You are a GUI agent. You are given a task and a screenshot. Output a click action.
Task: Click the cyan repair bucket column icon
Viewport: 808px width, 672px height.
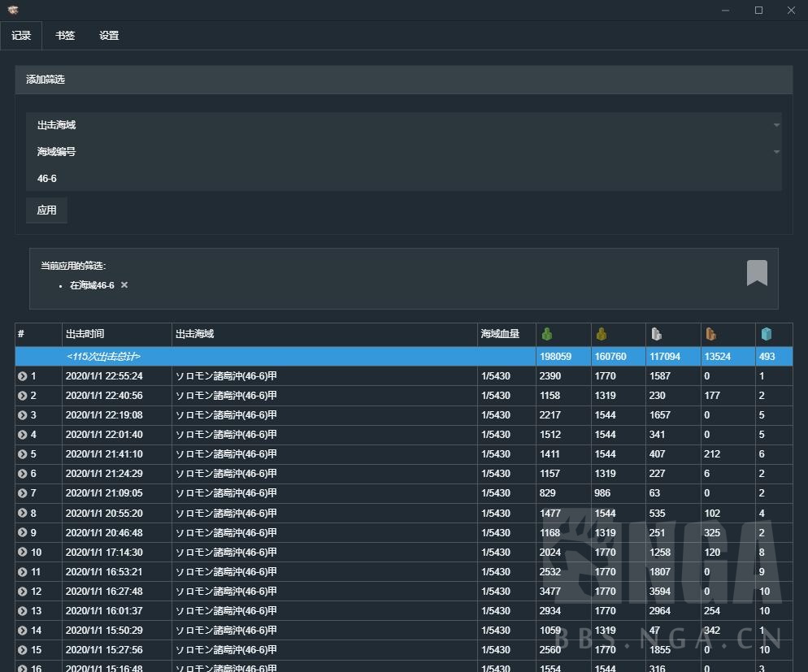(x=765, y=334)
